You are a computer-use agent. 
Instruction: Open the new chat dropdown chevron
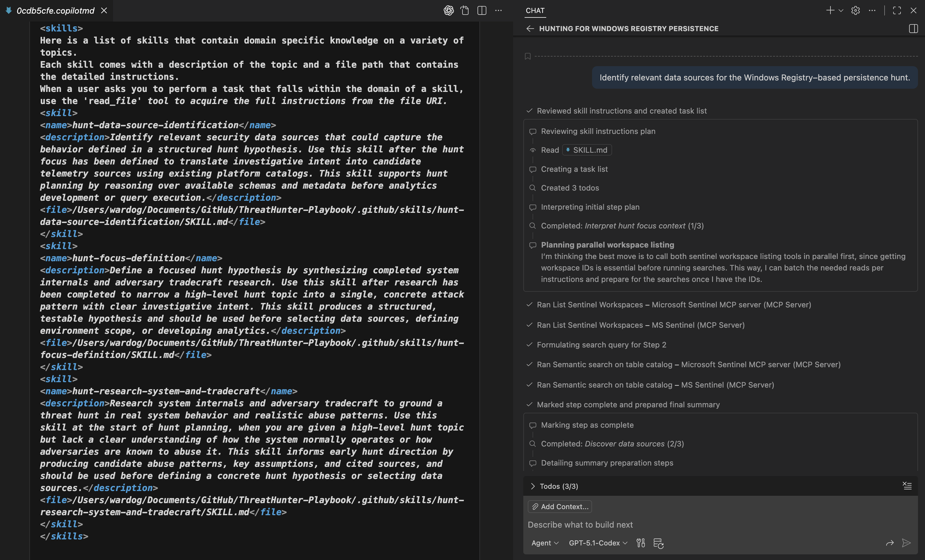tap(841, 10)
